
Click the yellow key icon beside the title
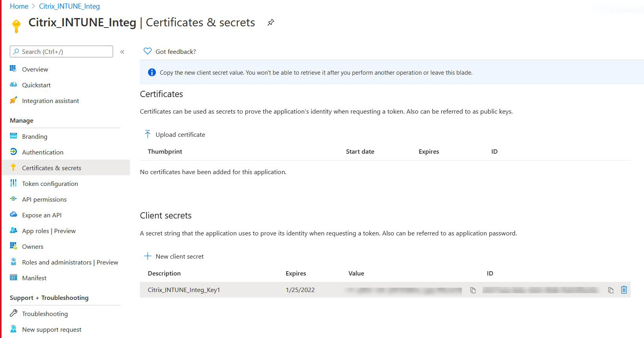click(16, 26)
